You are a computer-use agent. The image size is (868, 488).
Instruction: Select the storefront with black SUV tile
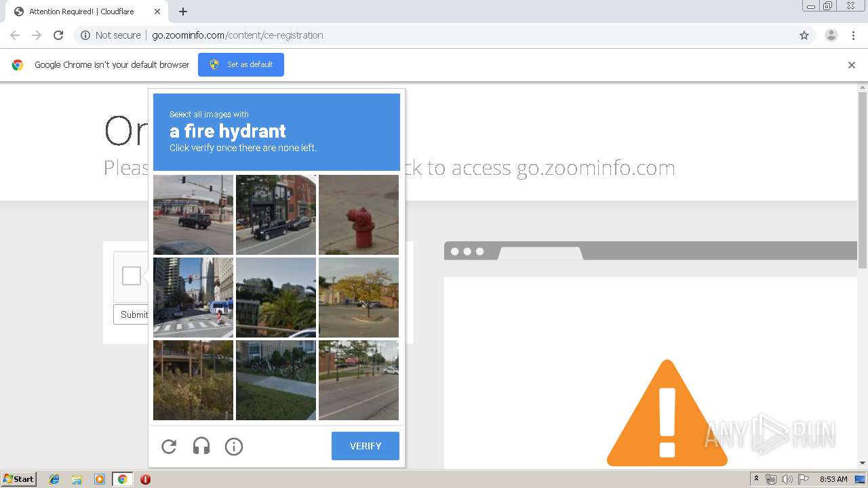click(x=276, y=215)
